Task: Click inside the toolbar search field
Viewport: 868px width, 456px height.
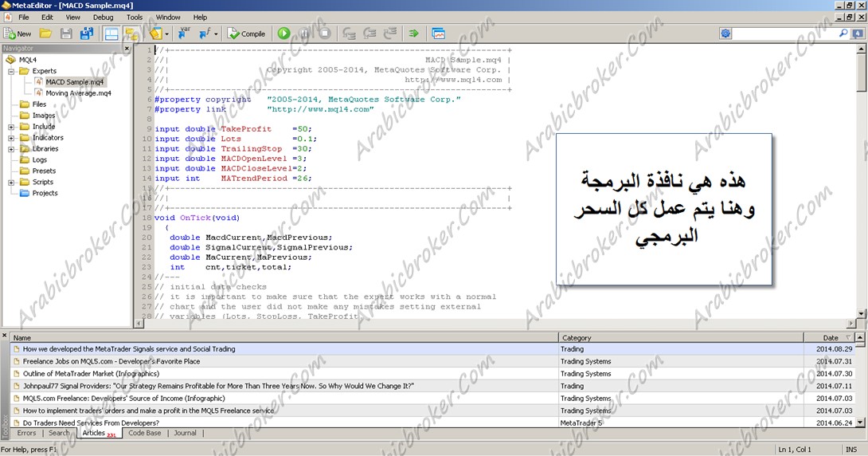Action: click(785, 33)
